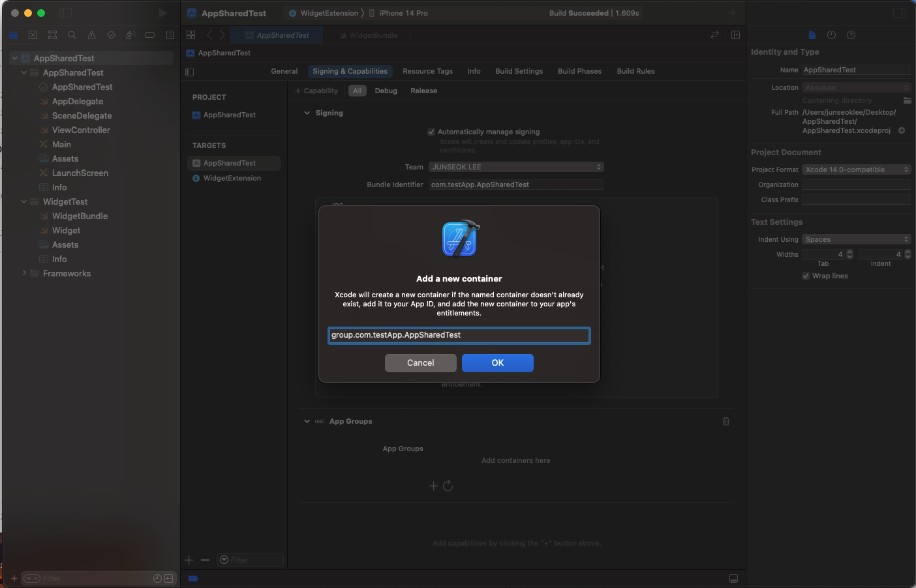The image size is (916, 588).
Task: Click the editor swap arrows icon
Action: [x=714, y=35]
